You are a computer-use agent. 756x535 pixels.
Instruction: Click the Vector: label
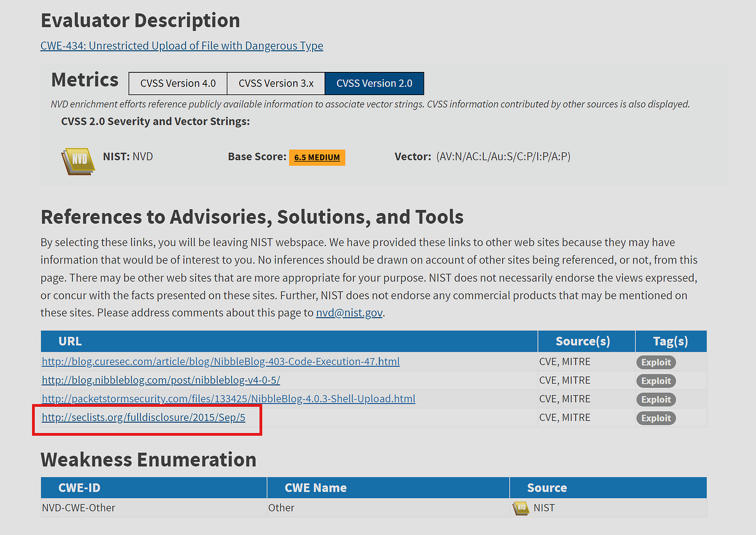(413, 157)
